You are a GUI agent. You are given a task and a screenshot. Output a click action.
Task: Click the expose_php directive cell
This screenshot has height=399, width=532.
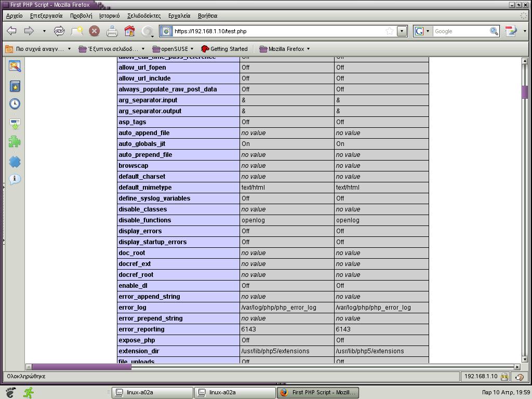coord(179,340)
